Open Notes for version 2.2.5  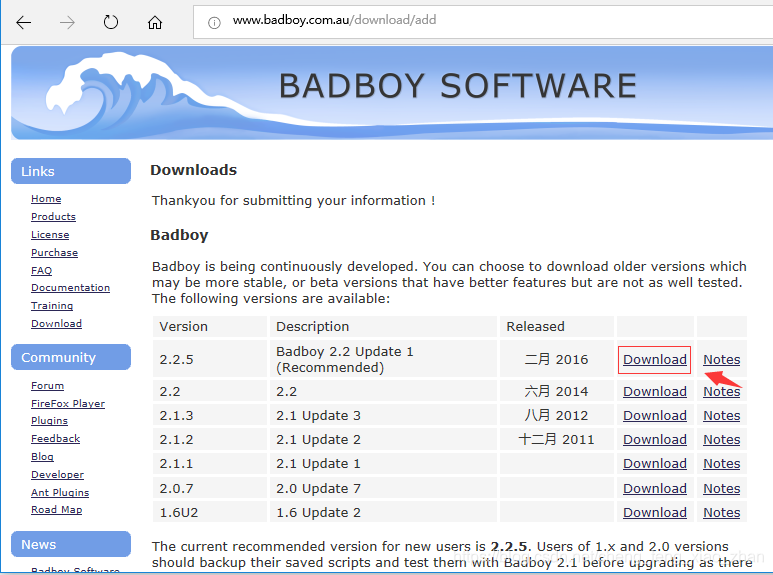721,359
